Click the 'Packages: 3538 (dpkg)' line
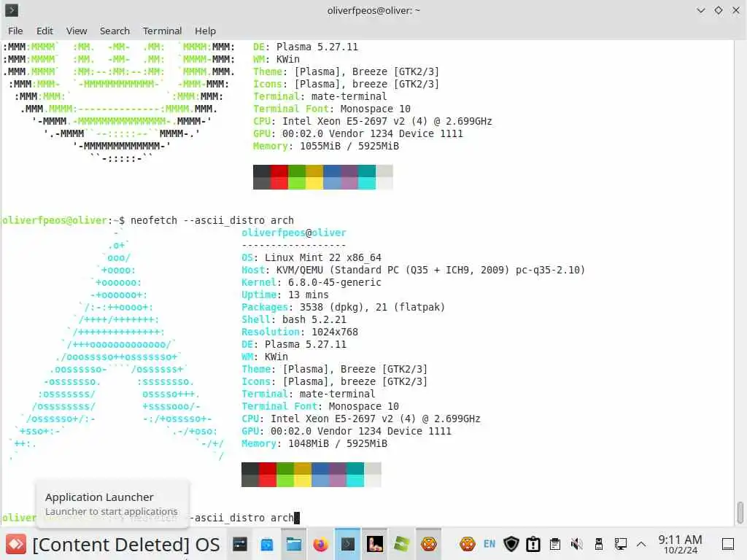This screenshot has height=560, width=747. point(343,307)
